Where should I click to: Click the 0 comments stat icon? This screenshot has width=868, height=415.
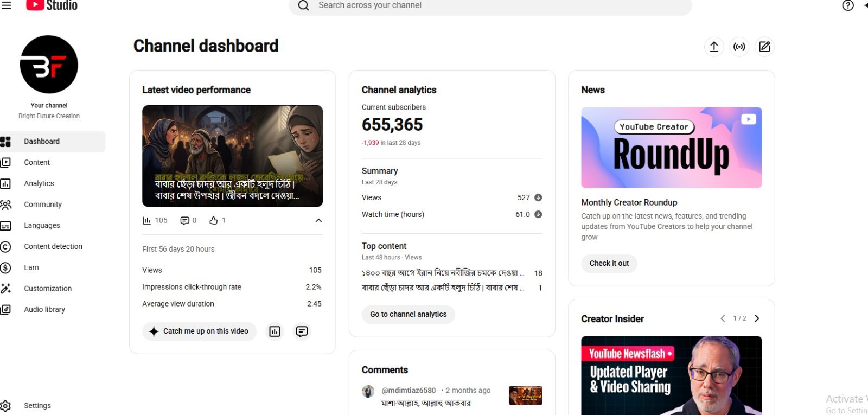[x=184, y=220]
